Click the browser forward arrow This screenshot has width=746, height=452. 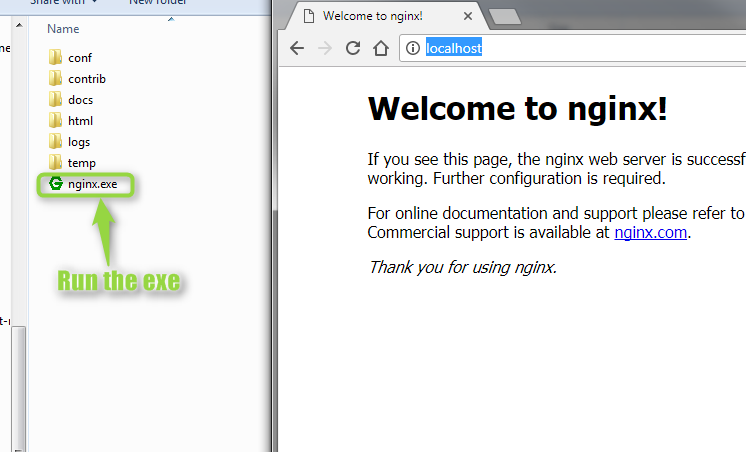(325, 48)
